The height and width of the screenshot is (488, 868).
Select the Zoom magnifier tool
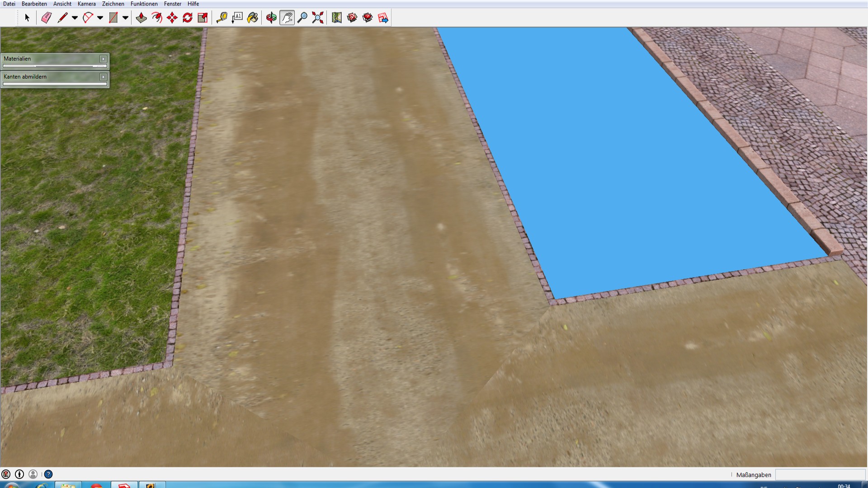pyautogui.click(x=302, y=18)
